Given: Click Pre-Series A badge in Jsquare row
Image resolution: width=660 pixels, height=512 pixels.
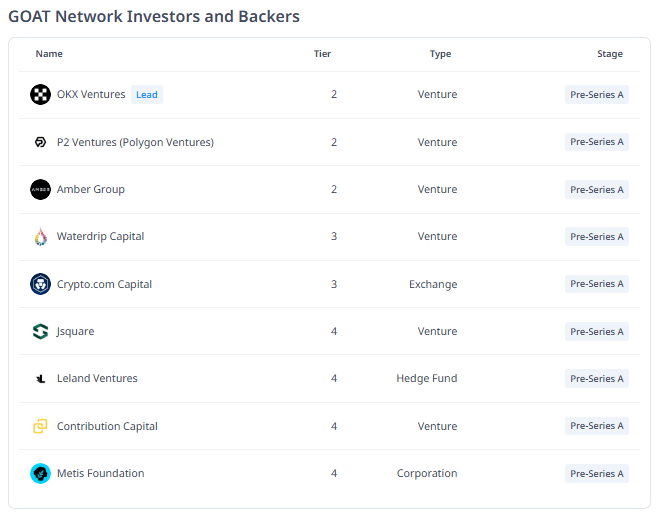Looking at the screenshot, I should click(597, 332).
